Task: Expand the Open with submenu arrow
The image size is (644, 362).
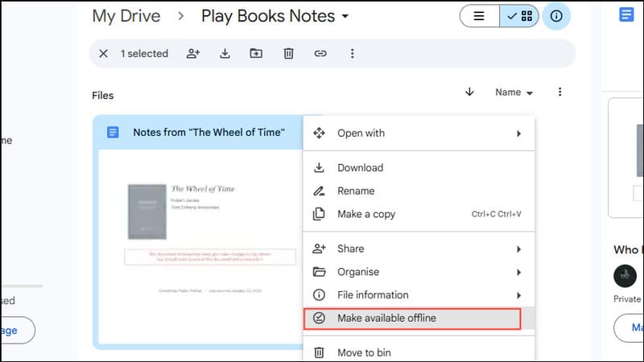Action: pos(518,134)
